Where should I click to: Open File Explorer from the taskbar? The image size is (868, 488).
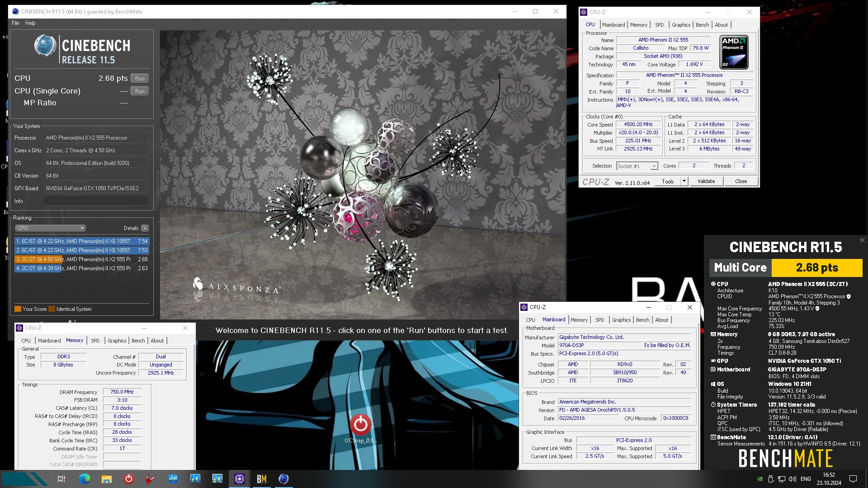click(x=106, y=479)
